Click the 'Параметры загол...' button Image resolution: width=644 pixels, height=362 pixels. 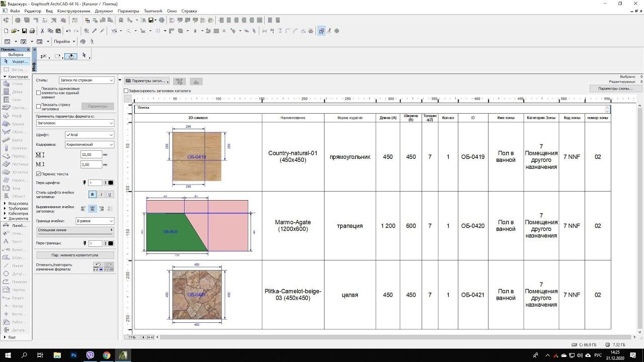[147, 81]
